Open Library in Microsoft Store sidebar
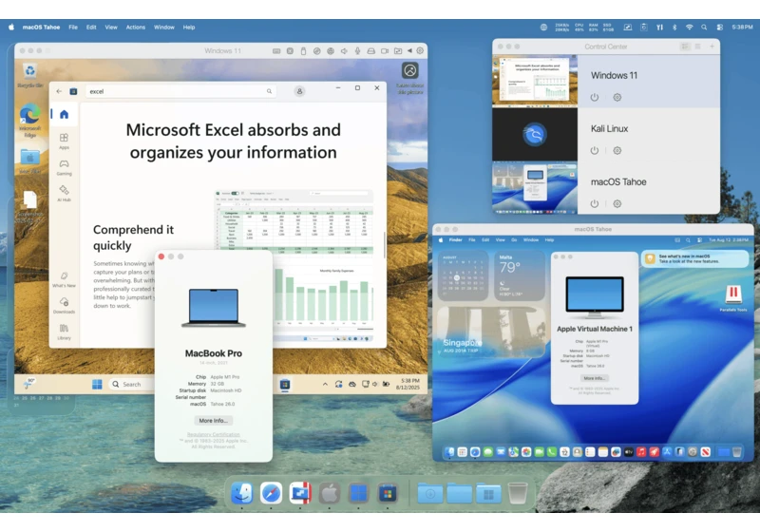The width and height of the screenshot is (760, 532). pyautogui.click(x=64, y=332)
